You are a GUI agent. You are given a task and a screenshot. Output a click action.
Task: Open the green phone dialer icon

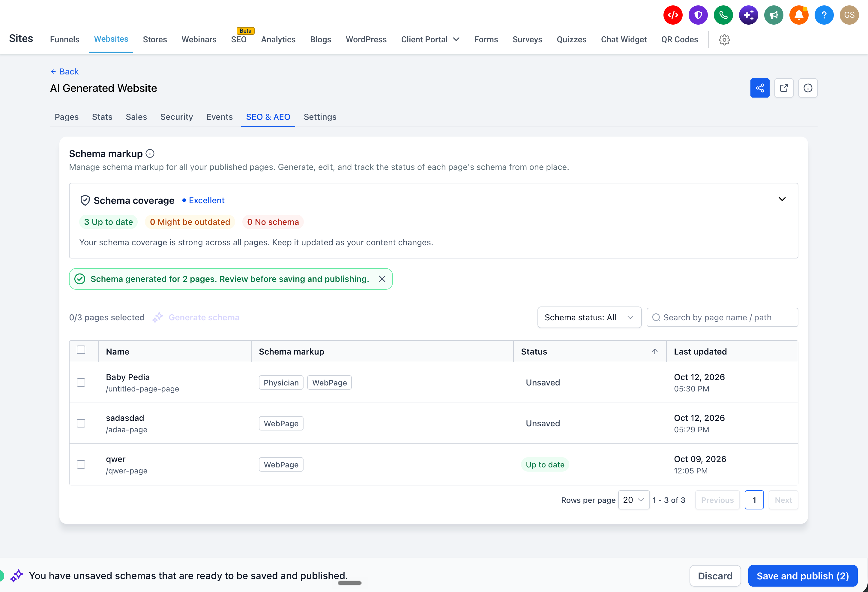(x=723, y=15)
